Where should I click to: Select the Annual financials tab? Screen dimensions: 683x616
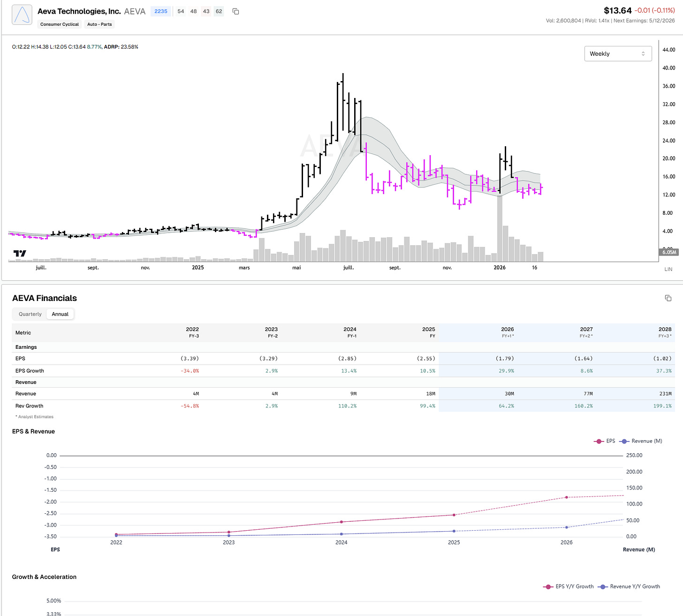click(x=60, y=314)
